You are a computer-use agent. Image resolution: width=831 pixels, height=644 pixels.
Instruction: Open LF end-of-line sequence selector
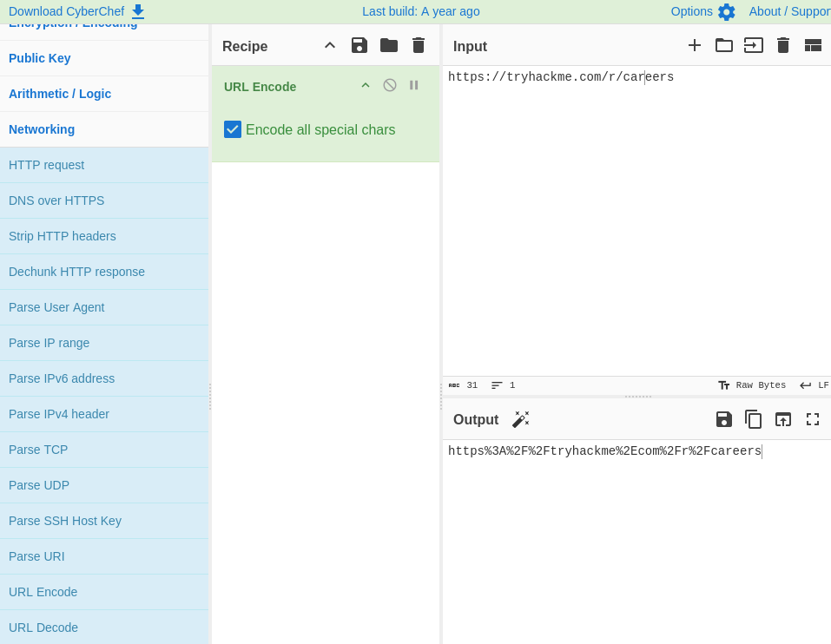pos(814,385)
